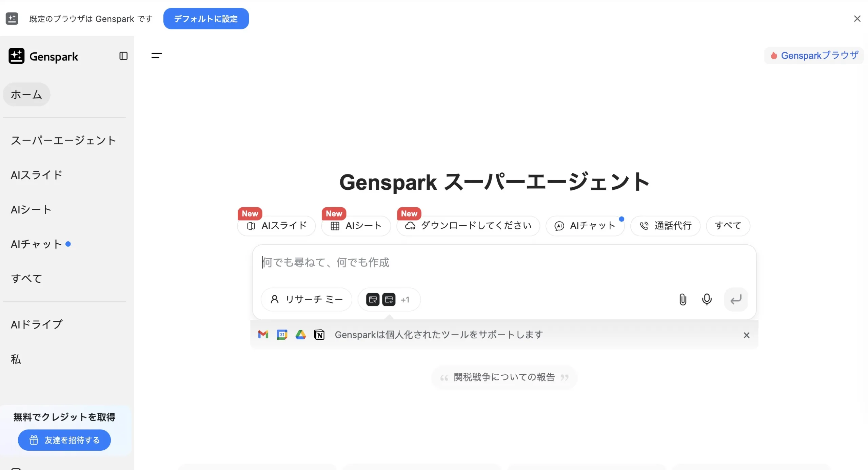868x470 pixels.
Task: Click the phone icon on 通話代行 chip
Action: pyautogui.click(x=644, y=226)
